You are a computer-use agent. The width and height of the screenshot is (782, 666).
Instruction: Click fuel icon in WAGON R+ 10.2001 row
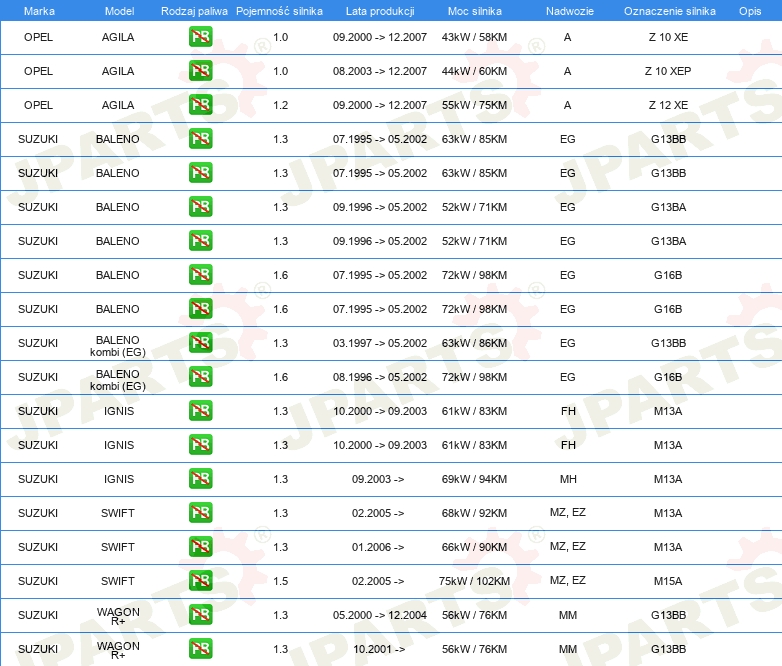point(200,649)
